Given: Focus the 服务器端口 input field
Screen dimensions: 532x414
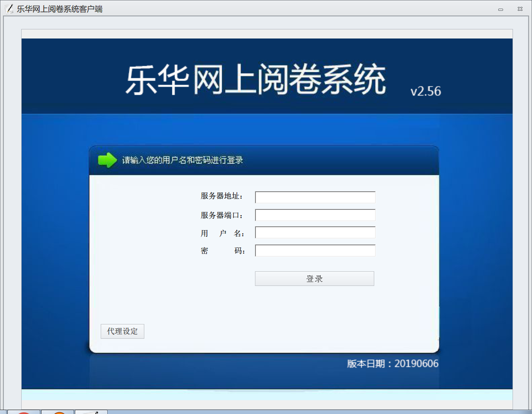Looking at the screenshot, I should 315,215.
